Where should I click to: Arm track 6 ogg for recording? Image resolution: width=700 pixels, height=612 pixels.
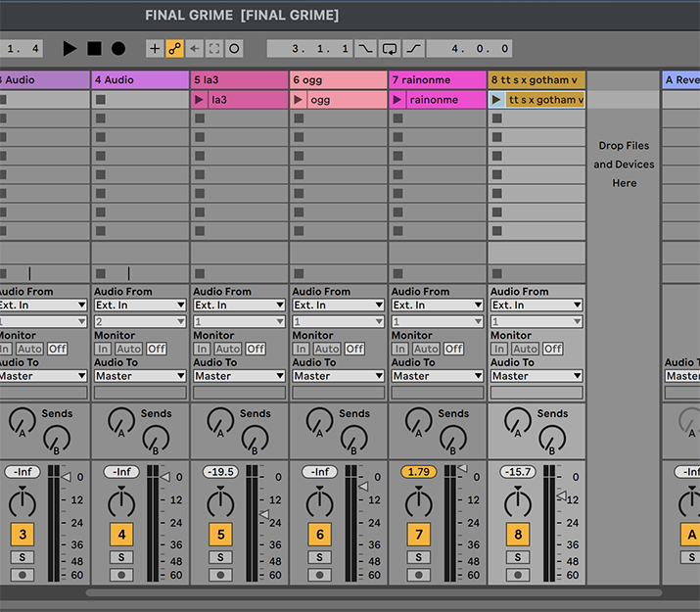click(319, 575)
